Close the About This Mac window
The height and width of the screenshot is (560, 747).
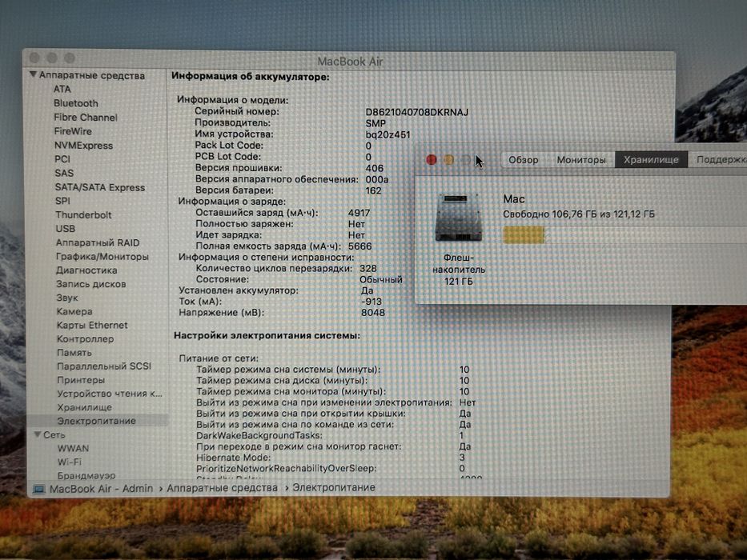click(432, 160)
